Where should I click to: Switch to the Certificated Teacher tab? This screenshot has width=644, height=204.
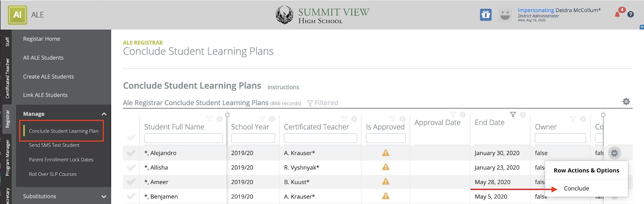(7, 78)
